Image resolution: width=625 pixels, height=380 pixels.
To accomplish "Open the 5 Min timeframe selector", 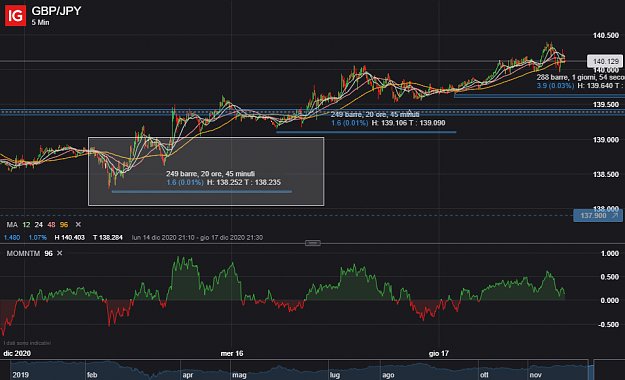I will coord(40,23).
